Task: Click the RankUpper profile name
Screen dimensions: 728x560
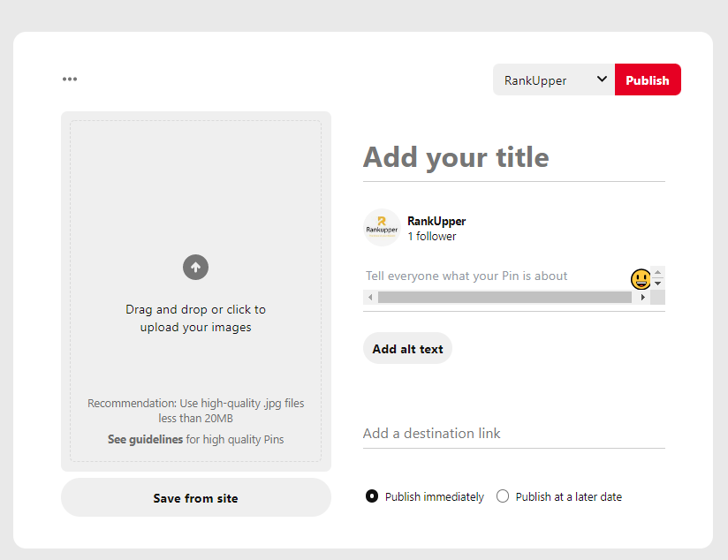Action: coord(436,221)
